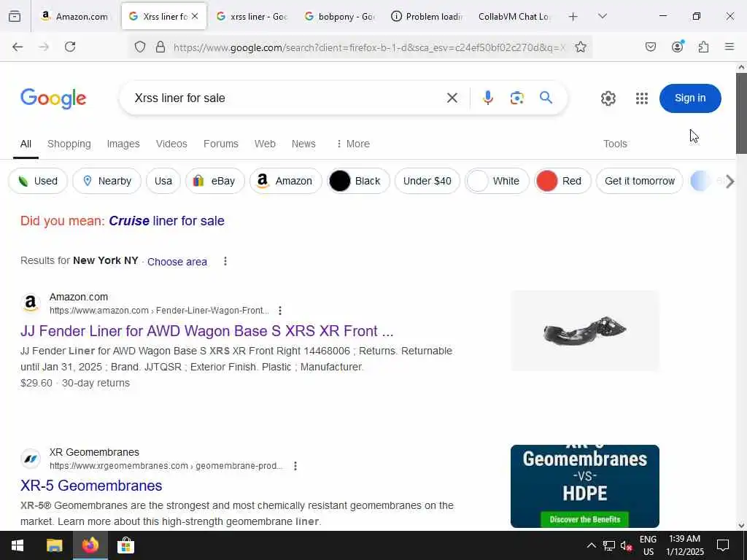The width and height of the screenshot is (747, 560).
Task: Go to Google homepage via logo
Action: click(x=53, y=98)
